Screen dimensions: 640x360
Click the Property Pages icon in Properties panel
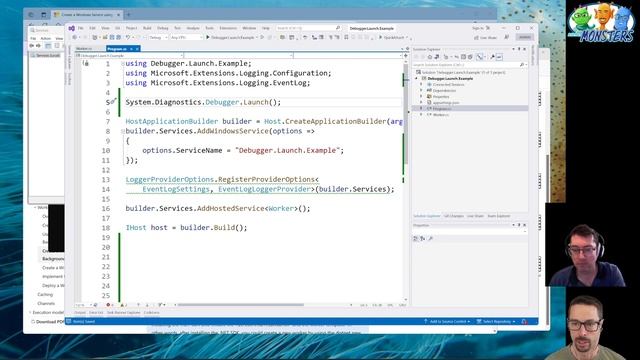(430, 238)
